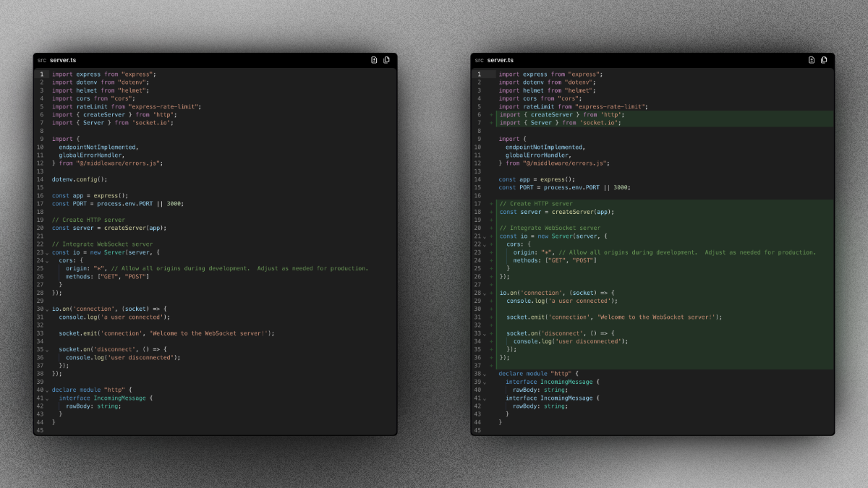Viewport: 868px width, 488px height.
Task: Click the file icon in the left panel header
Action: pyautogui.click(x=374, y=60)
